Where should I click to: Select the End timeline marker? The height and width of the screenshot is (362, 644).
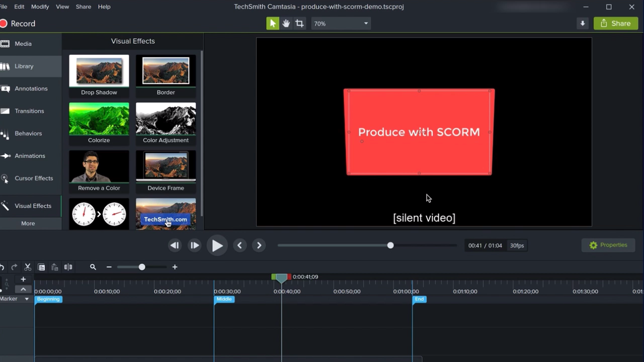tap(419, 299)
